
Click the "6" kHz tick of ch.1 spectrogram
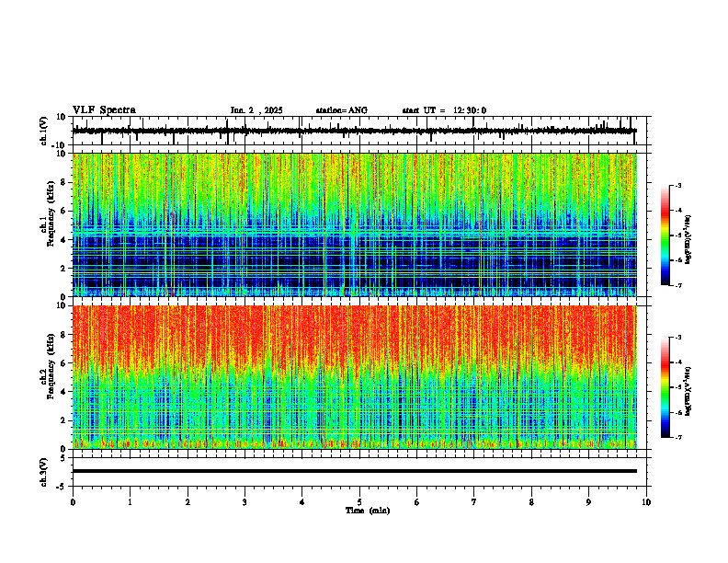click(64, 211)
